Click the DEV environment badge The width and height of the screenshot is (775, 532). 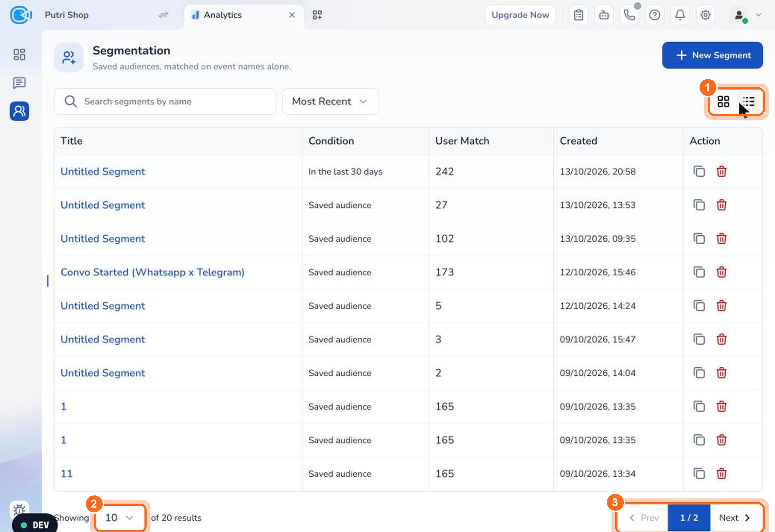(35, 525)
